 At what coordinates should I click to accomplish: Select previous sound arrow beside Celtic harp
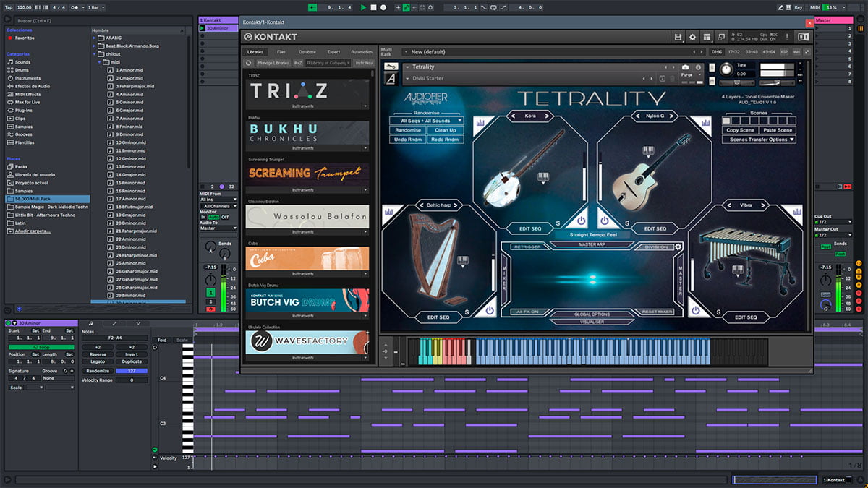[x=422, y=205]
